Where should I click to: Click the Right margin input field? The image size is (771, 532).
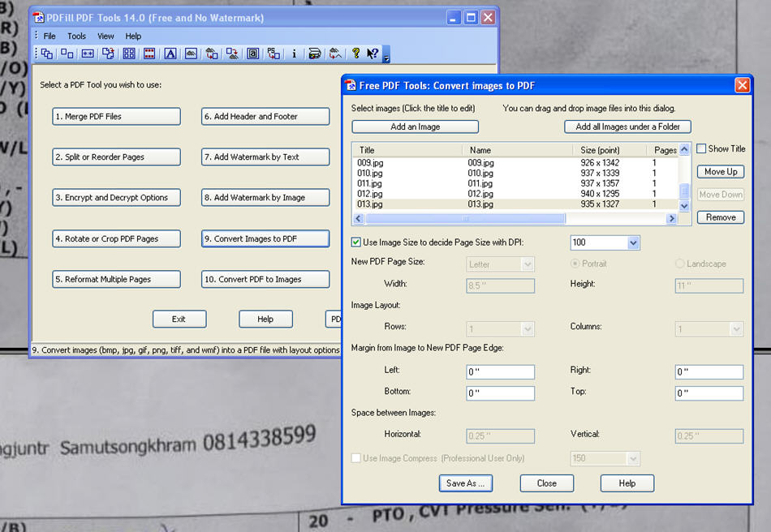[x=709, y=372]
